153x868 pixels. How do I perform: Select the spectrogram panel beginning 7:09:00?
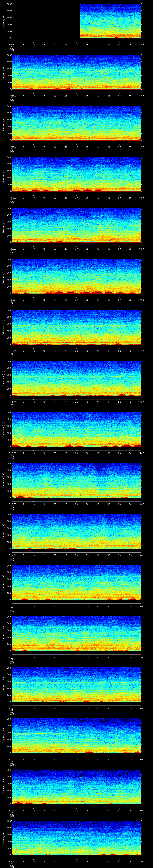(76, 276)
